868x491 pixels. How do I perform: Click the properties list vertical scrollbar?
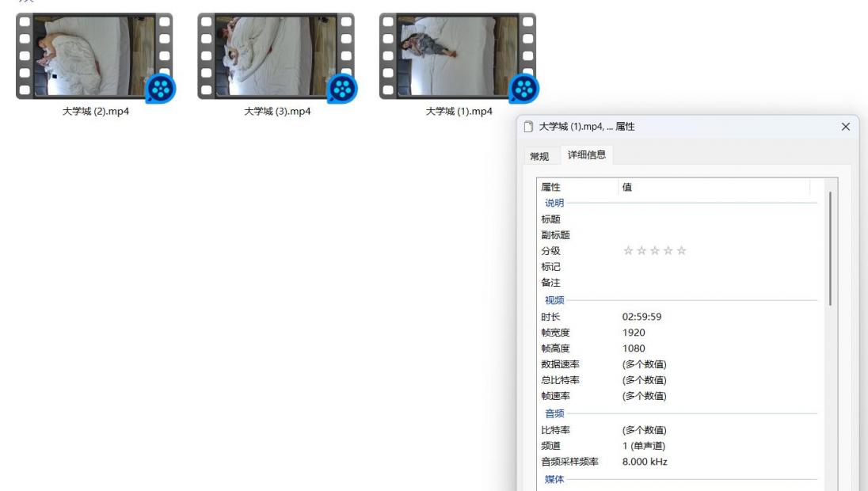click(x=830, y=249)
